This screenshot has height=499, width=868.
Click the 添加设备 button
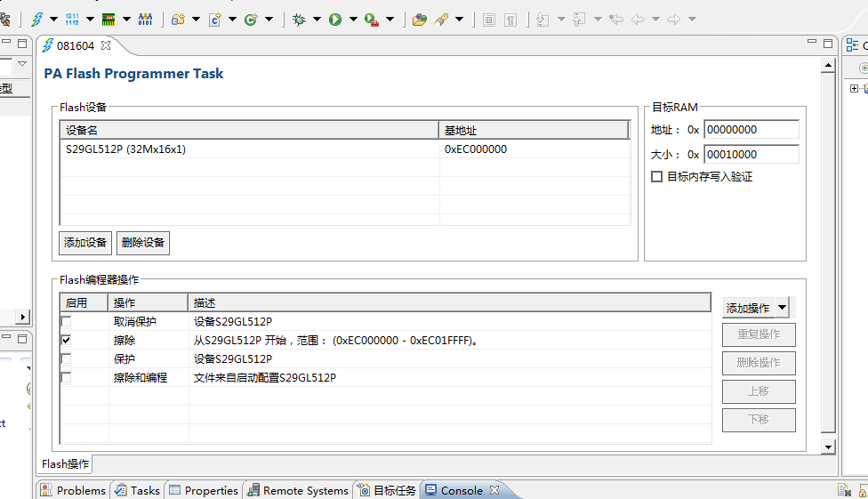85,243
